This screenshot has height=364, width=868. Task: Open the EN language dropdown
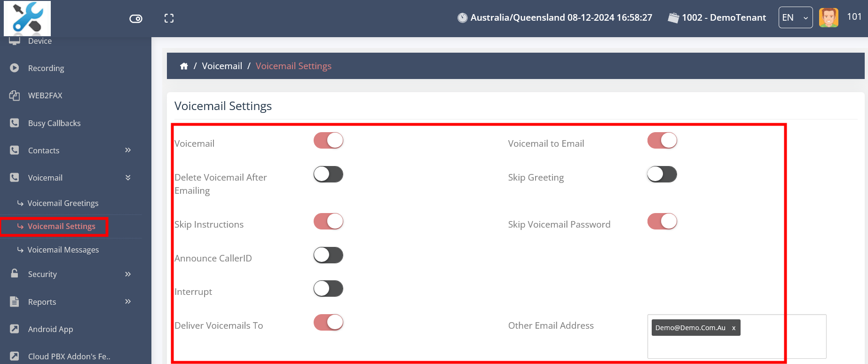pos(795,18)
